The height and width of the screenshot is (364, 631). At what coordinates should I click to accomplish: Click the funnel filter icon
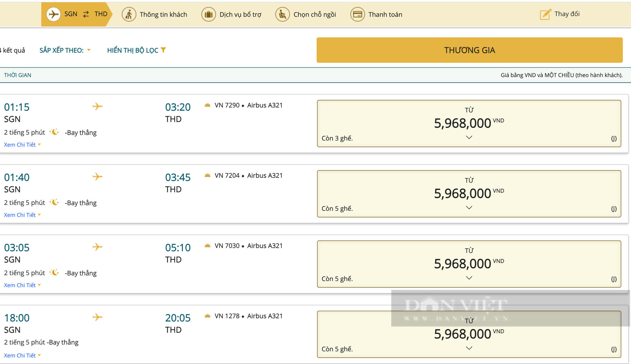coord(163,50)
